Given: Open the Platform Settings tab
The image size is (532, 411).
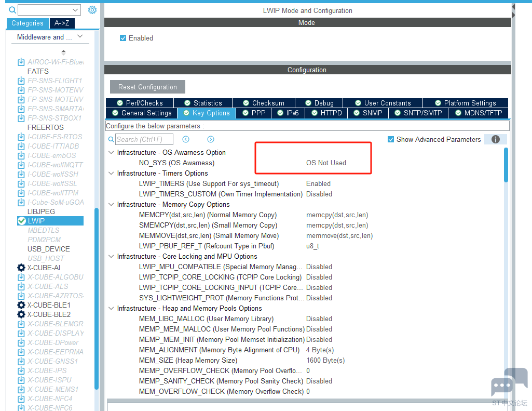Looking at the screenshot, I should 466,103.
